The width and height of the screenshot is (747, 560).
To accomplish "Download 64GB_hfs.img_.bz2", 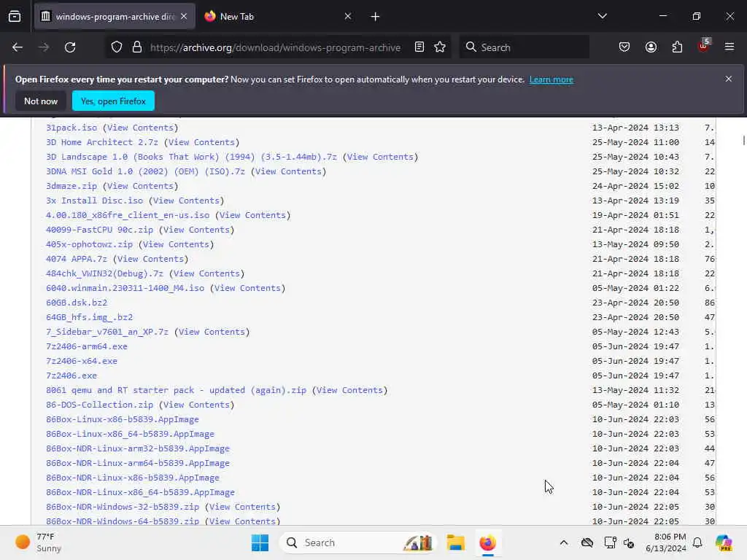I will click(x=89, y=317).
